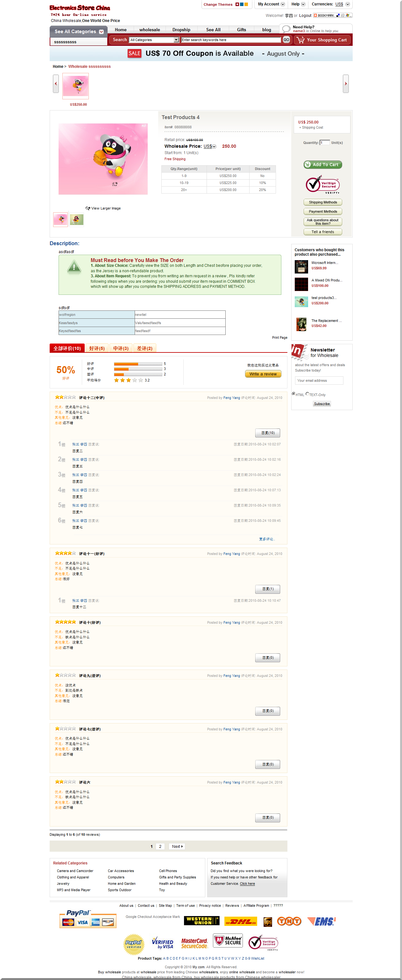
Task: Click the McAfee Secure badge
Action: click(x=228, y=941)
